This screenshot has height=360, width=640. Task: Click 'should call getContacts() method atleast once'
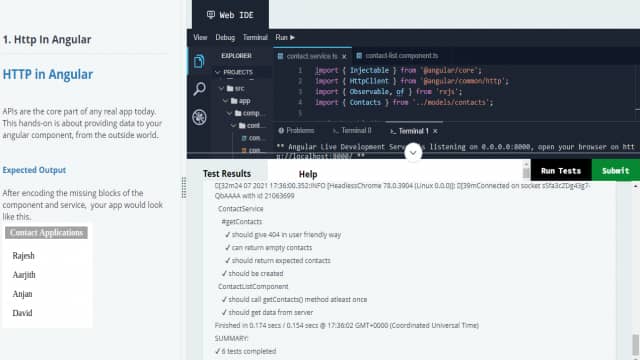point(294,300)
